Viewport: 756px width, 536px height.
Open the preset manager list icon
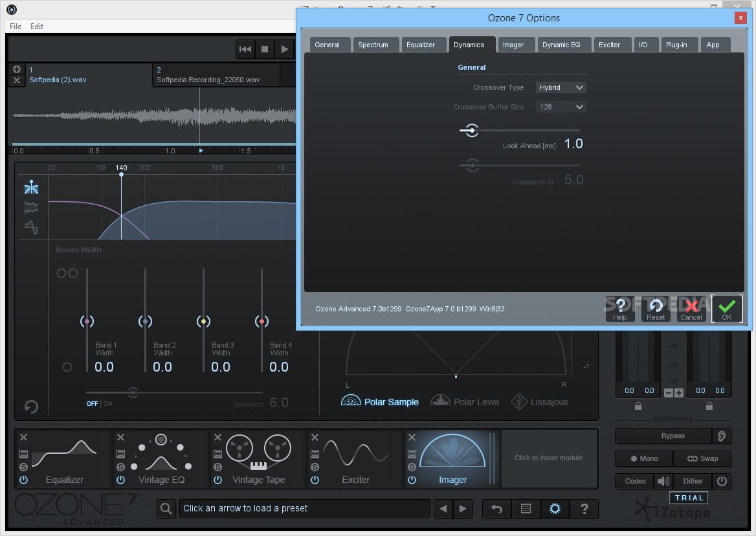click(x=526, y=509)
